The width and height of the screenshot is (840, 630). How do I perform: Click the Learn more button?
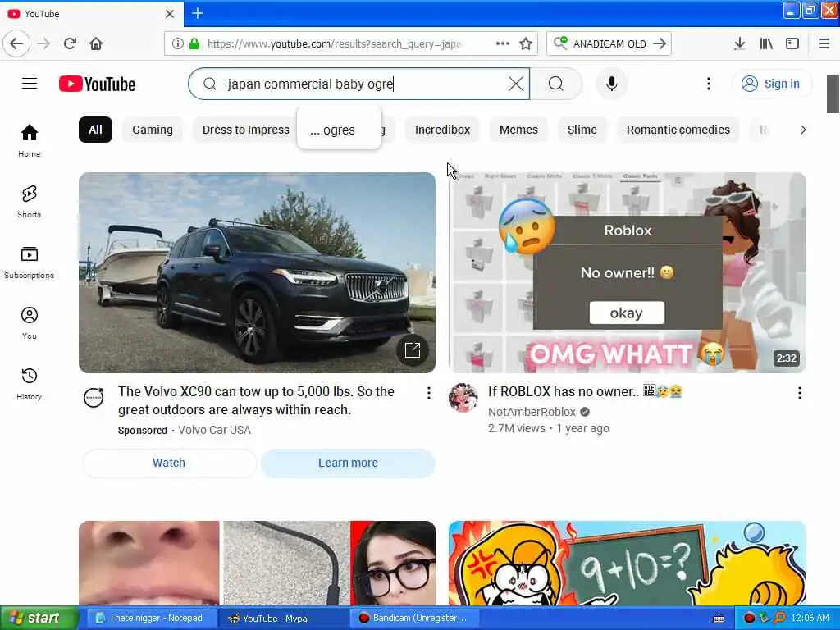click(348, 463)
